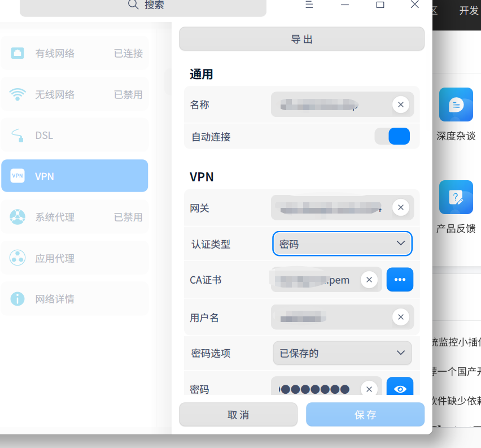The image size is (481, 448).
Task: Click the VPN badge icon in sidebar
Action: coord(18,176)
